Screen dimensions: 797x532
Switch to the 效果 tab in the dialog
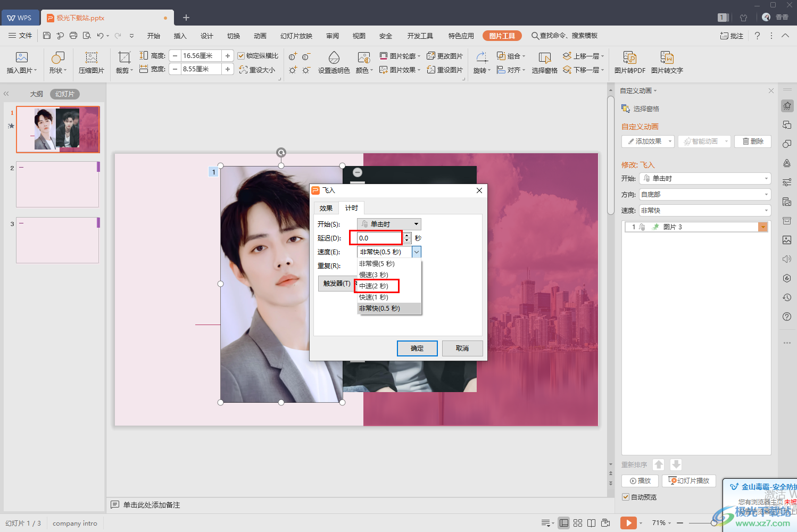click(x=326, y=208)
